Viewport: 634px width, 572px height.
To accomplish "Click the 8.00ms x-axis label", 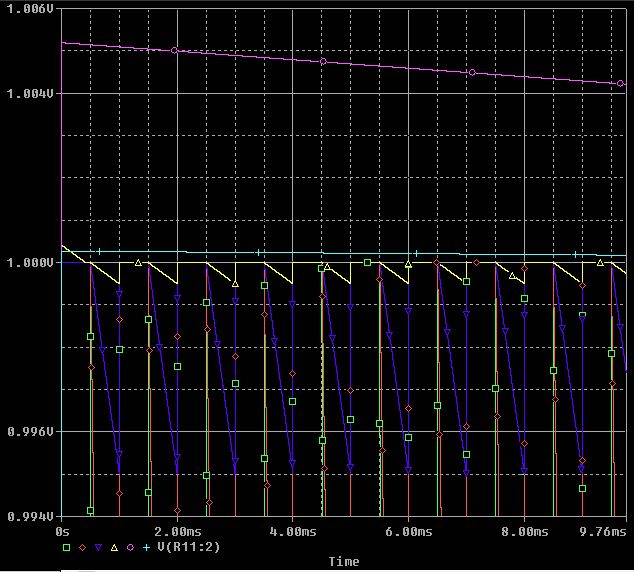I will coord(524,531).
